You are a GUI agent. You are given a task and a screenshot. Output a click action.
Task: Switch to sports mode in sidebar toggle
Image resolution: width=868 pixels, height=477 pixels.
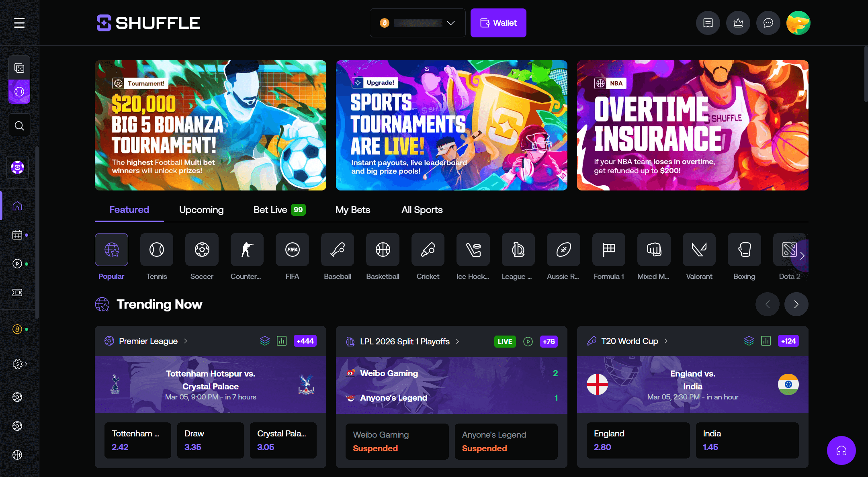pyautogui.click(x=19, y=92)
